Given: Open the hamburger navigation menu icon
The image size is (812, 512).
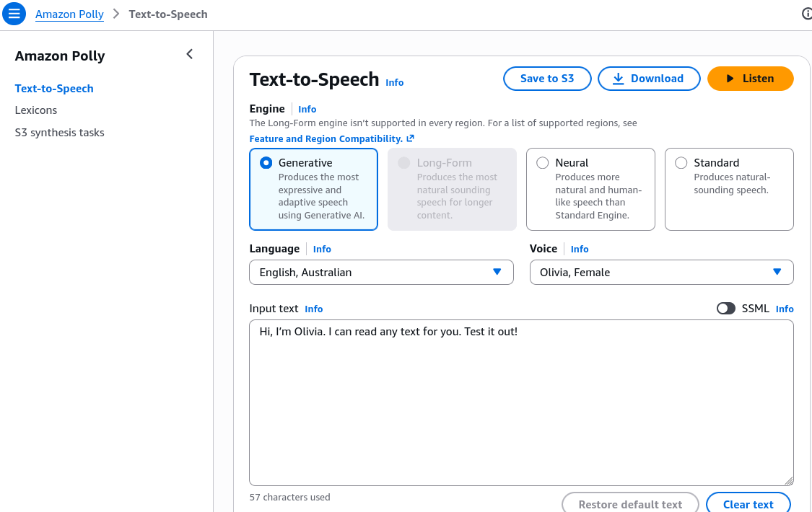Looking at the screenshot, I should tap(14, 14).
